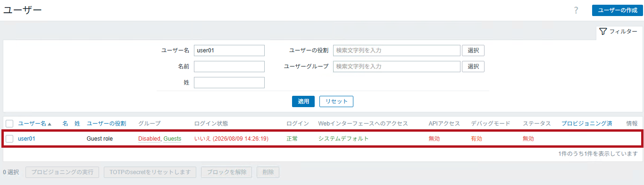Open the Guests group link

tap(172, 139)
